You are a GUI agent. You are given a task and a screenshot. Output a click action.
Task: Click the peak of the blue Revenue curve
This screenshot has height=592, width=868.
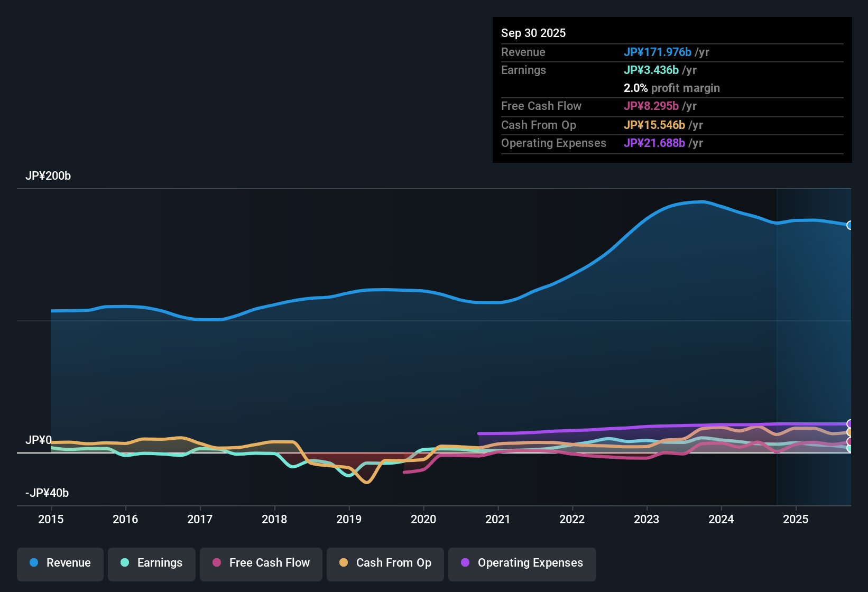point(700,202)
